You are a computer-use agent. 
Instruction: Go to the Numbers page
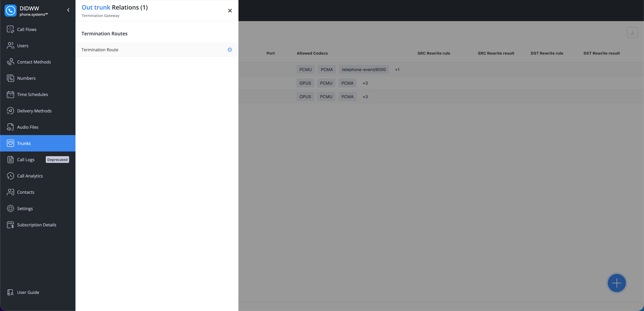click(x=26, y=78)
